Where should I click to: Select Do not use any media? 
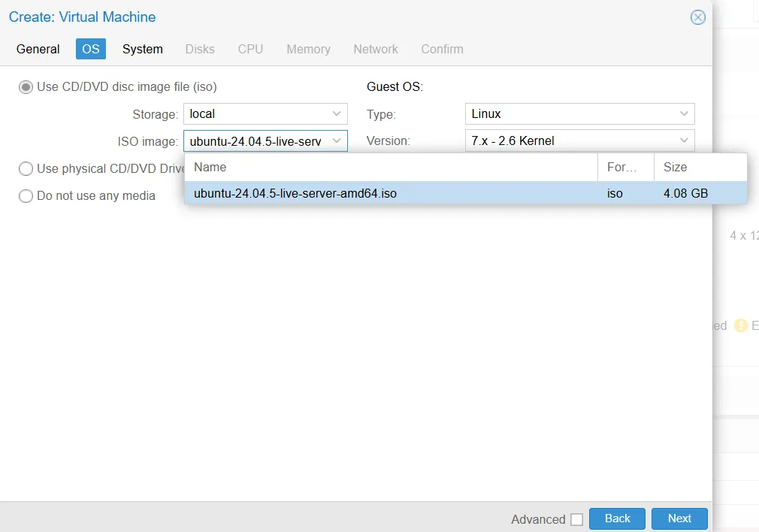point(26,195)
